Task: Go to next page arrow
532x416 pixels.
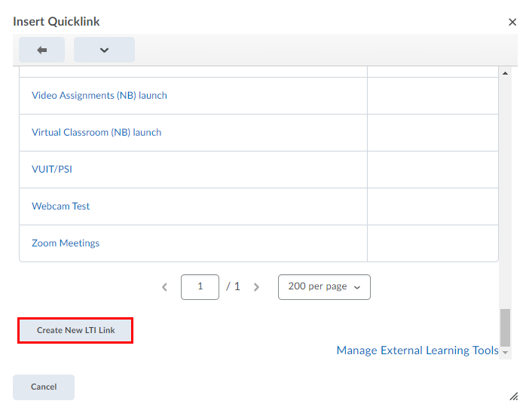Action: tap(257, 287)
